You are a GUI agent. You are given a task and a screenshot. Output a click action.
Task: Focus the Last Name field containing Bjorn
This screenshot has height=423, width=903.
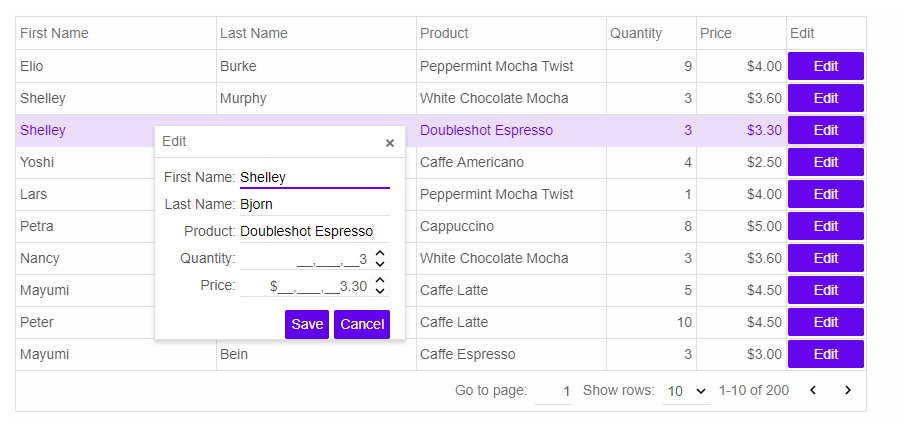click(315, 204)
